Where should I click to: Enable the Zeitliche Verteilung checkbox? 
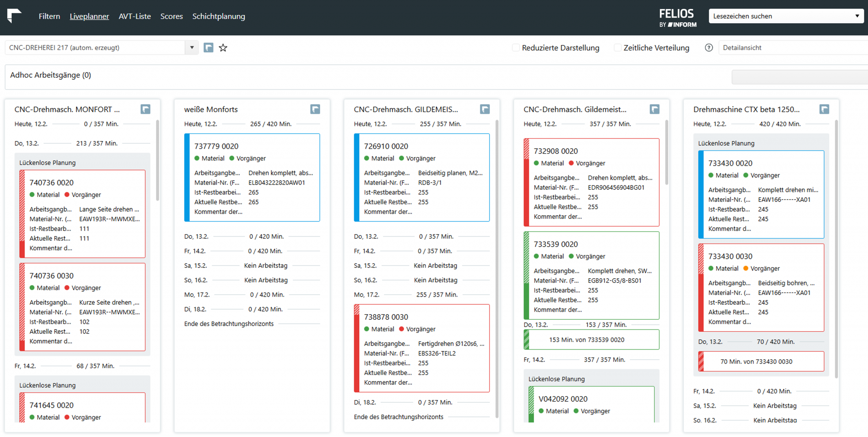(617, 47)
